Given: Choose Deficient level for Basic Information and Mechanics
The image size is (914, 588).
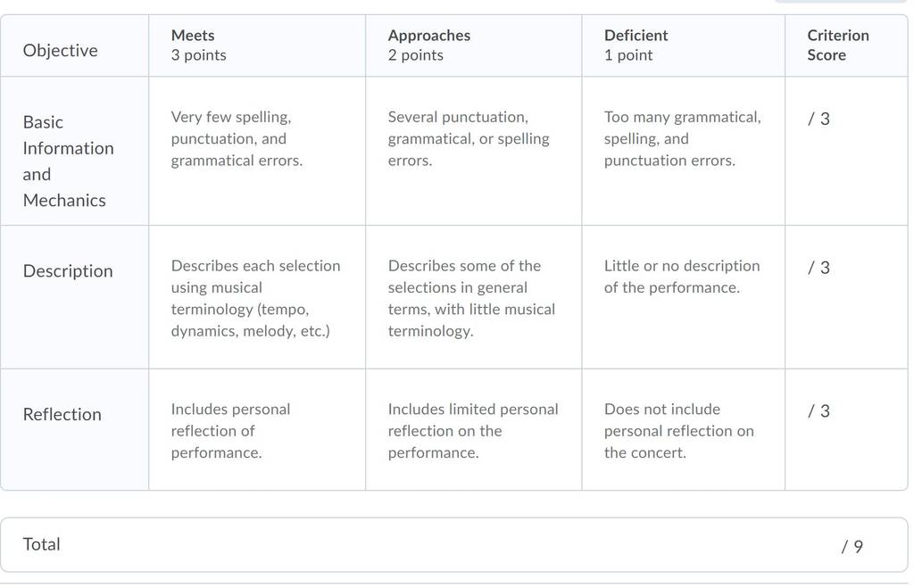Looking at the screenshot, I should pyautogui.click(x=683, y=151).
